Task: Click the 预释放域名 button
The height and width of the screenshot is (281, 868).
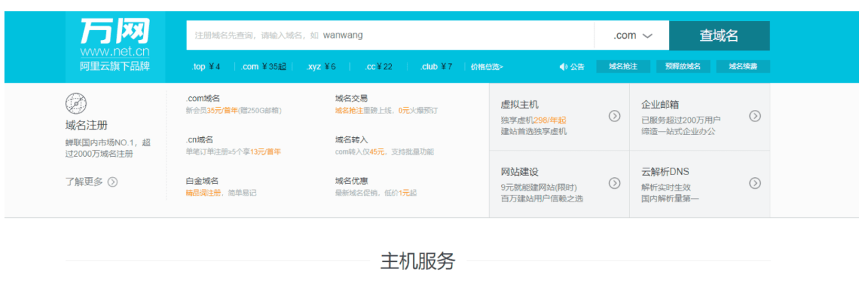Action: 683,67
